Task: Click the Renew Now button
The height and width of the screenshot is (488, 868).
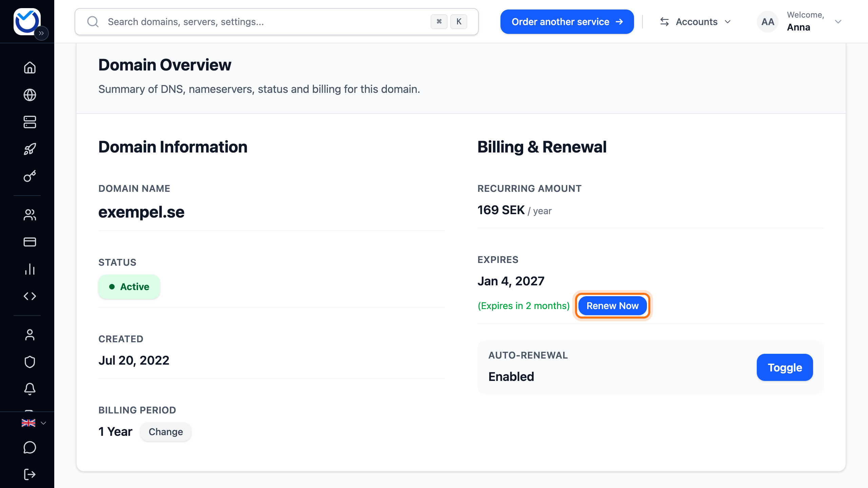Action: click(612, 306)
